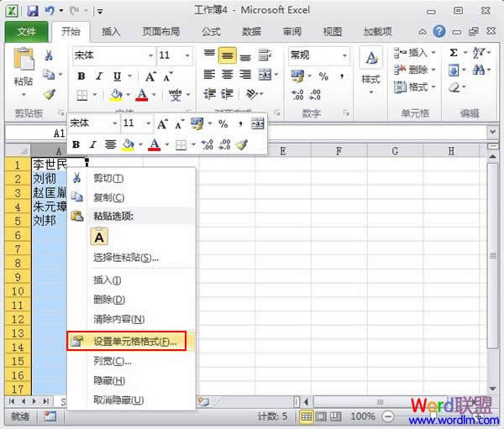The image size is (504, 429).
Task: Click the ribbon red Font Color A
Action: (x=142, y=95)
